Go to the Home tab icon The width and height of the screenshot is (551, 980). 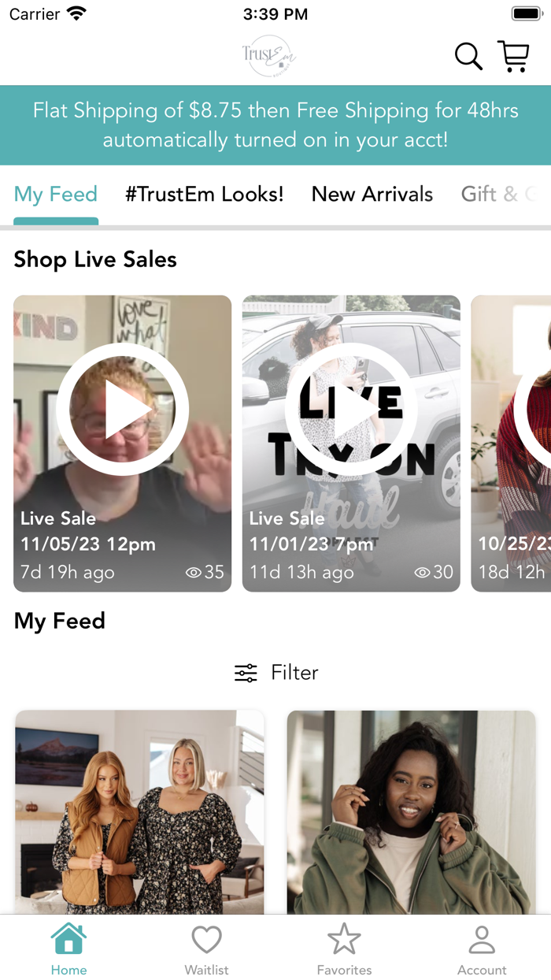68,939
